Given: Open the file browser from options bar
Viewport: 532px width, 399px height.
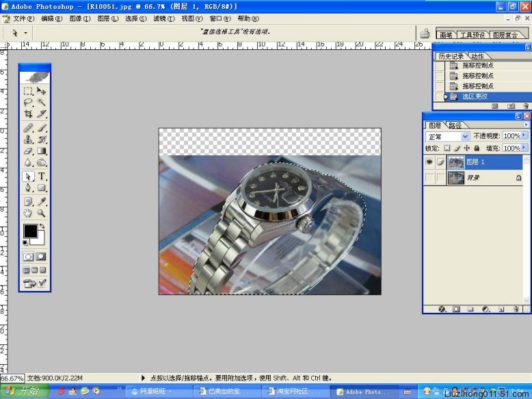Looking at the screenshot, I should 425,34.
